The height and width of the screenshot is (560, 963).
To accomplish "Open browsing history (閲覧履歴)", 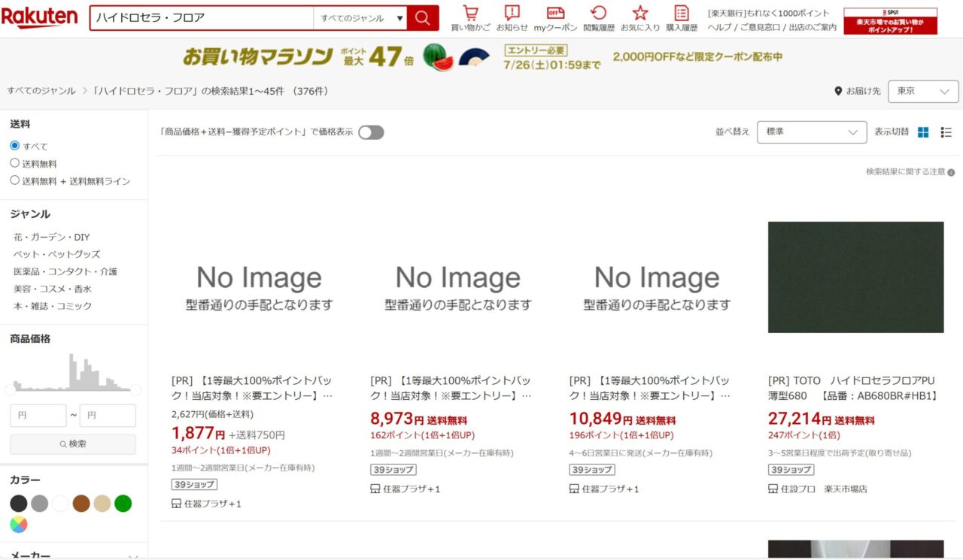I will (599, 19).
